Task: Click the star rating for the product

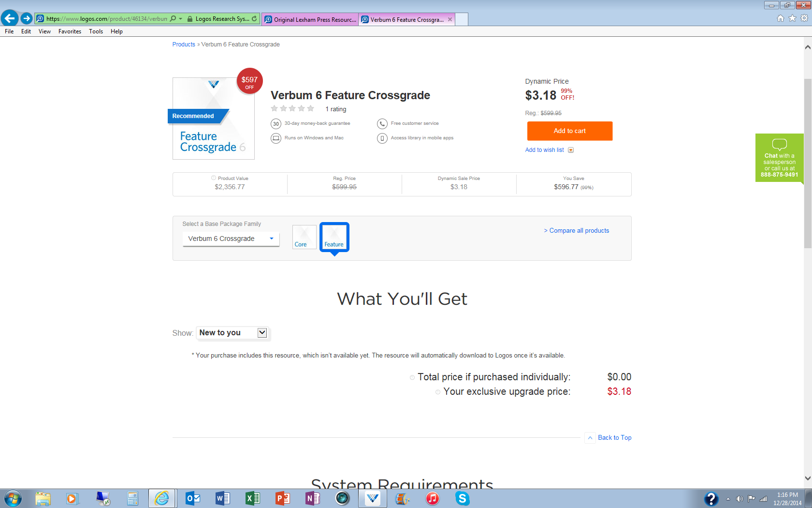Action: click(x=292, y=108)
